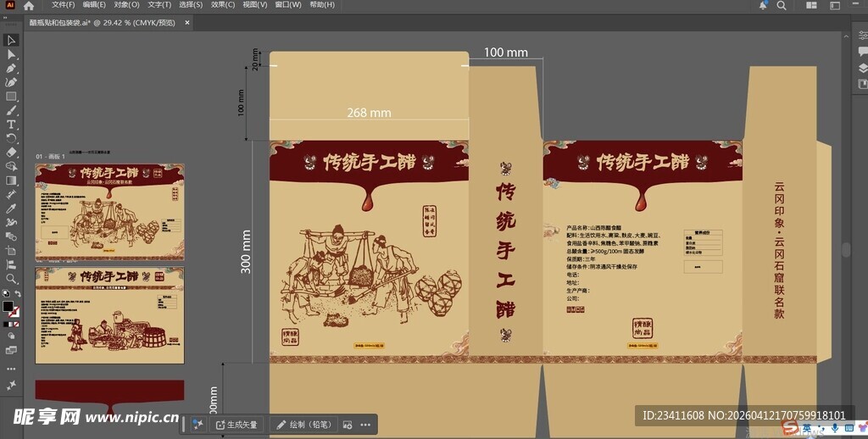Viewport: 868px width, 439px height.
Task: Select the Align/graph tool below Artboard tool
Action: click(x=11, y=264)
